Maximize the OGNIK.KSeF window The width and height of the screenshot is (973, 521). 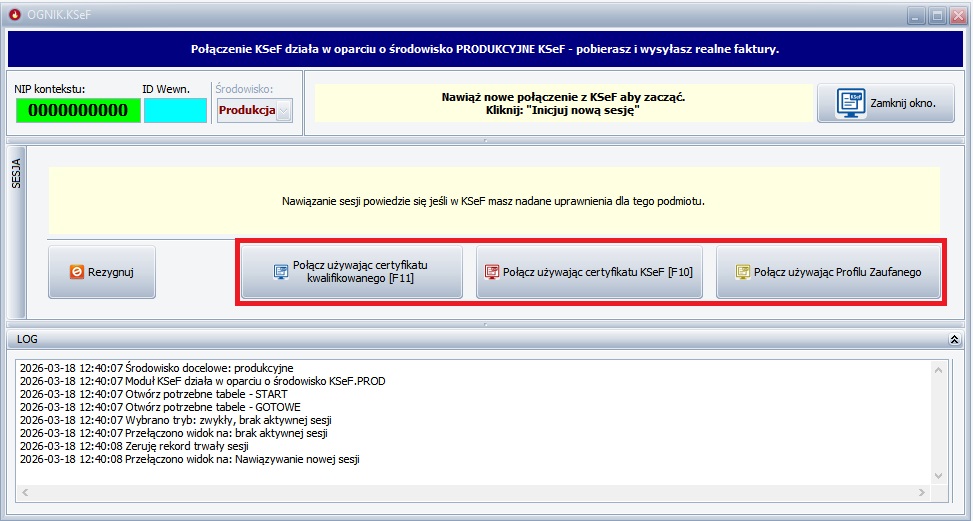click(x=936, y=15)
